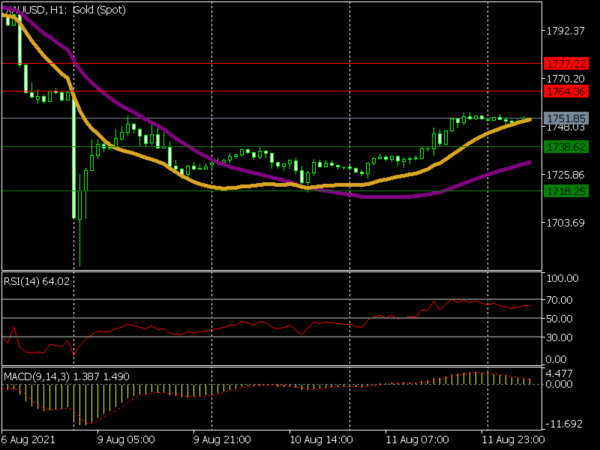
Task: Select the red 1777.22 price level label
Action: click(x=565, y=63)
